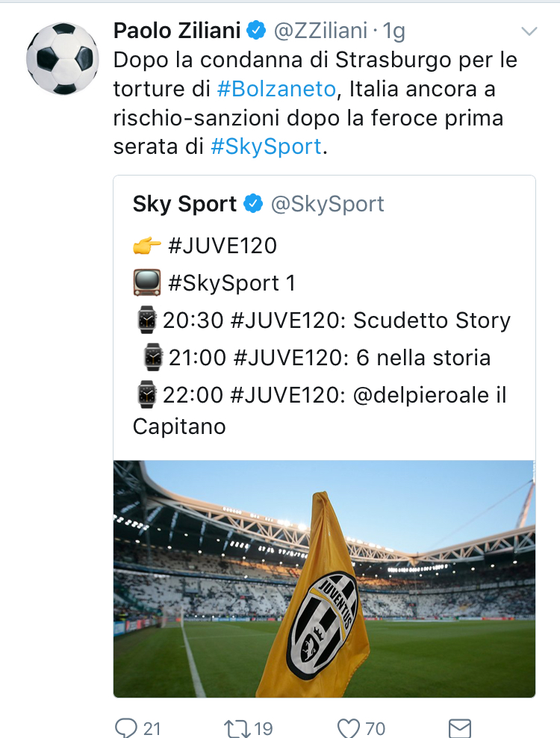Open the soccer ball profile avatar
This screenshot has height=738, width=560.
(x=62, y=57)
